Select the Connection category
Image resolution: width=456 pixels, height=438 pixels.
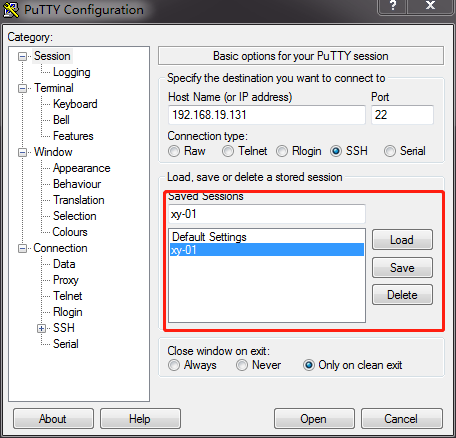point(60,248)
